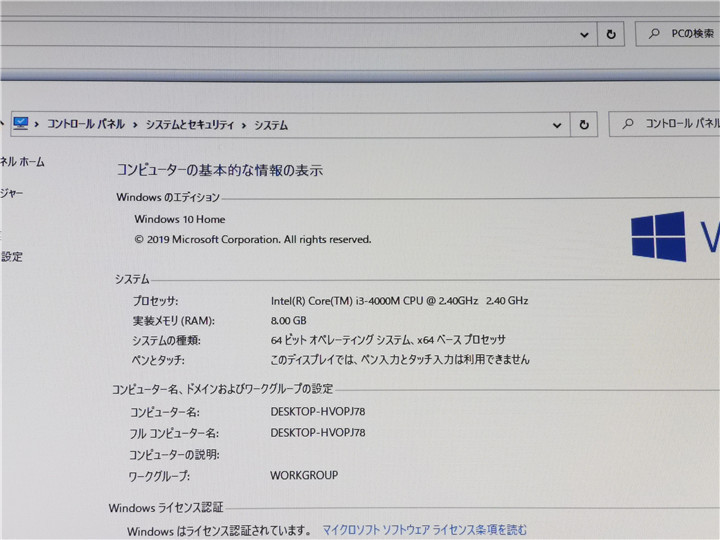Image resolution: width=720 pixels, height=540 pixels.
Task: Open マイクロソフト ソフトウェア ライセンス条項を読む link
Action: click(425, 530)
